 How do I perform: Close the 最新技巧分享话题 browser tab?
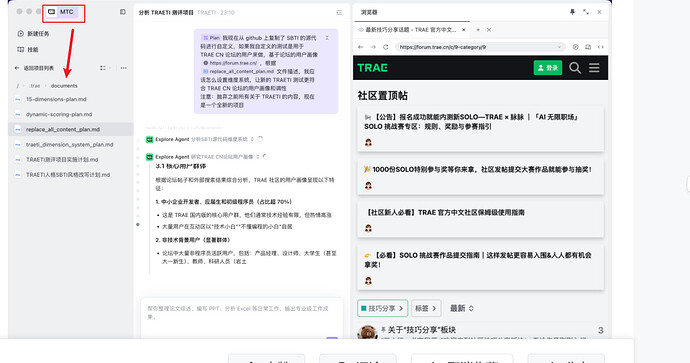(463, 30)
